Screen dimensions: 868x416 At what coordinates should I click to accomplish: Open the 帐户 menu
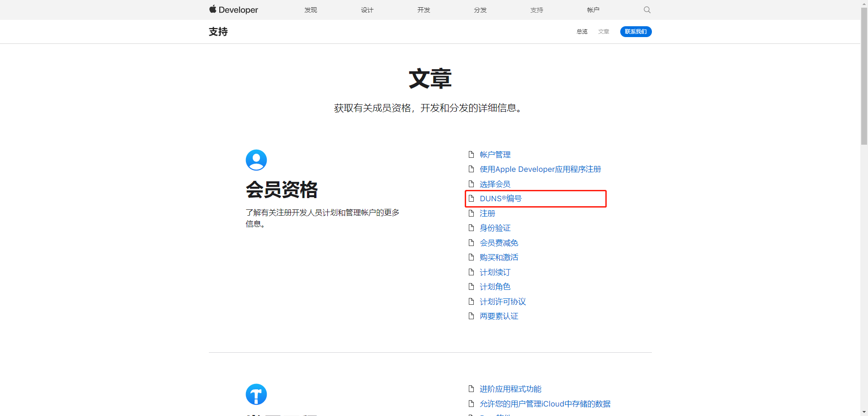point(593,10)
